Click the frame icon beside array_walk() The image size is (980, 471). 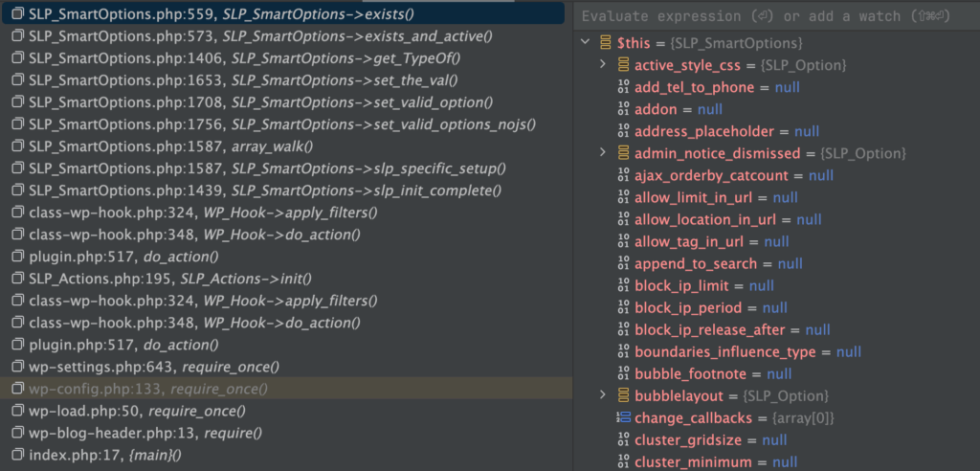click(x=17, y=146)
